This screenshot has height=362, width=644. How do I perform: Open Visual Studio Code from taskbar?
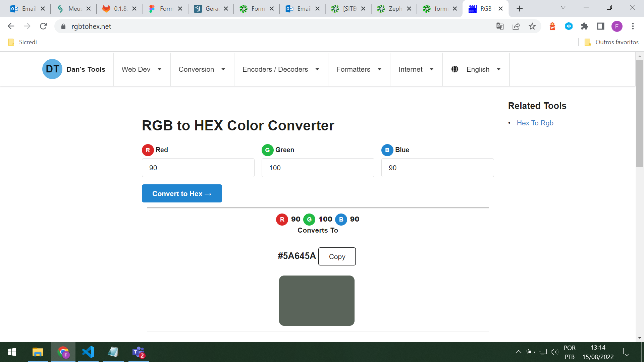[88, 352]
